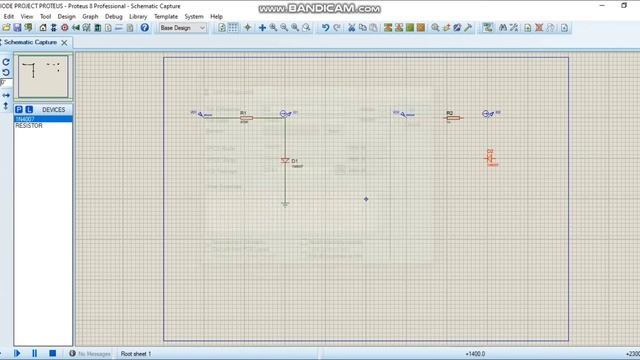Redo the last undone change

tap(337, 28)
